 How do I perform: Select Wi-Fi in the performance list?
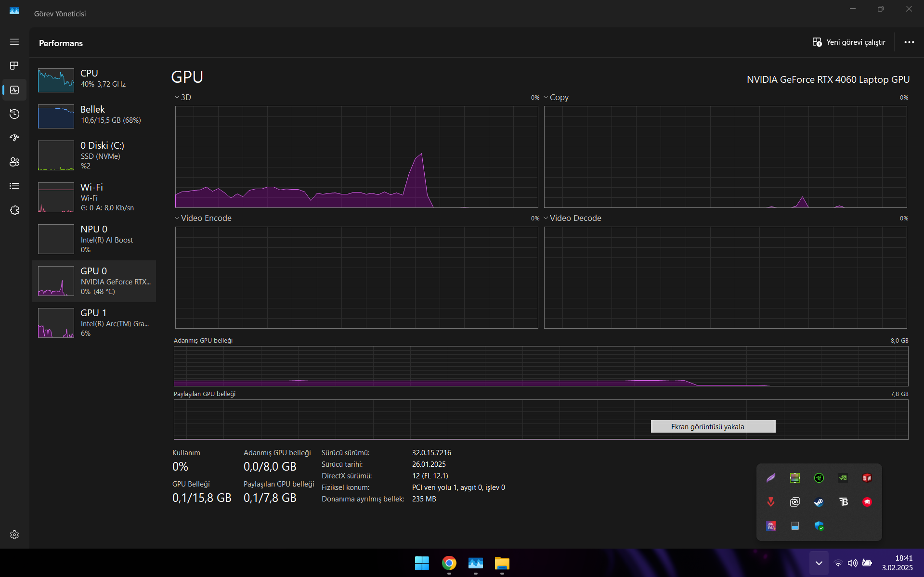point(94,197)
